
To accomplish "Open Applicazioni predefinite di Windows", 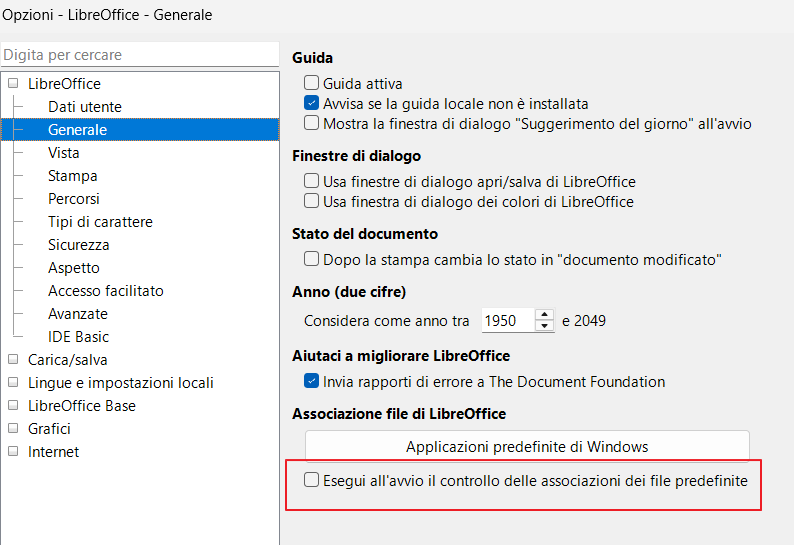I will coord(527,446).
